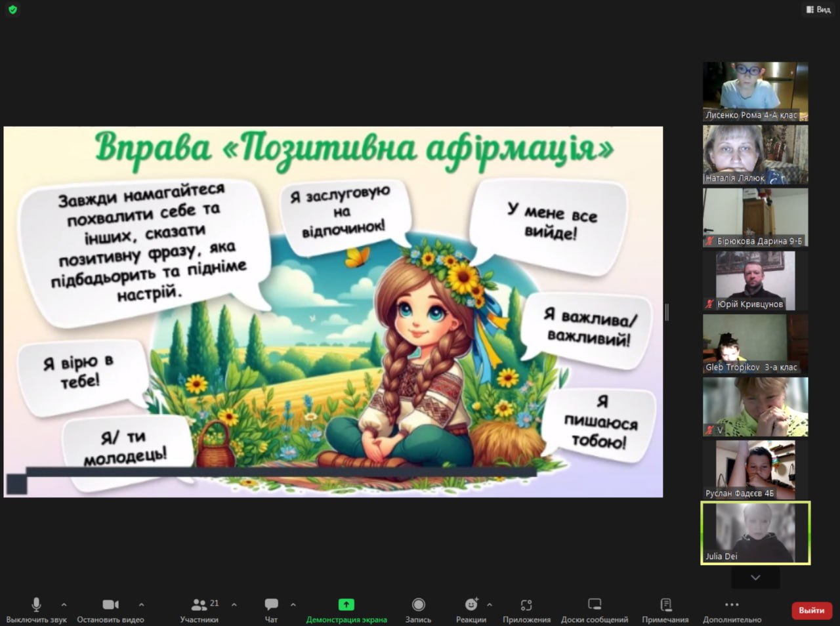Open the Участники participants panel
This screenshot has height=626, width=840.
pos(199,604)
